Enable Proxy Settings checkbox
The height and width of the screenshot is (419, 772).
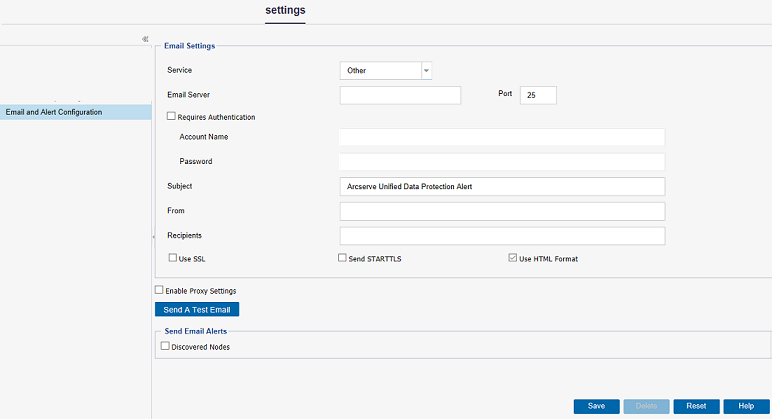(x=159, y=290)
